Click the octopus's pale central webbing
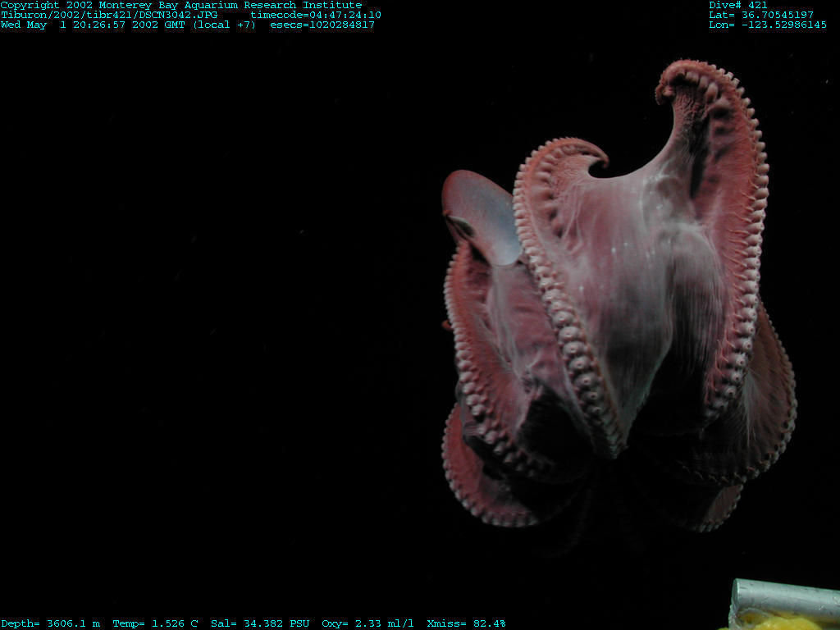The height and width of the screenshot is (630, 840). pos(632,279)
